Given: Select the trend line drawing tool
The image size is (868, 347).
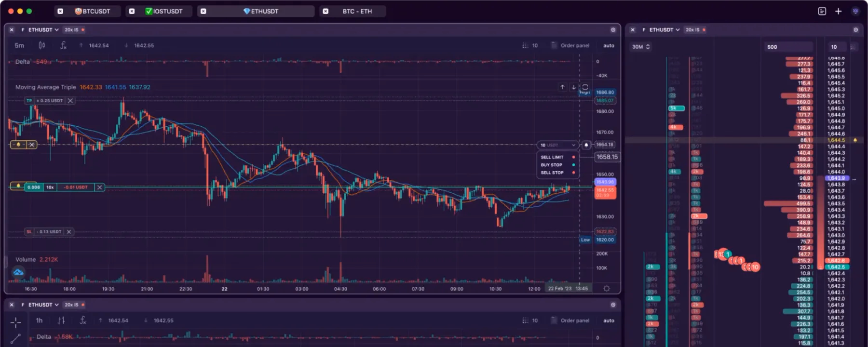Looking at the screenshot, I should point(15,339).
